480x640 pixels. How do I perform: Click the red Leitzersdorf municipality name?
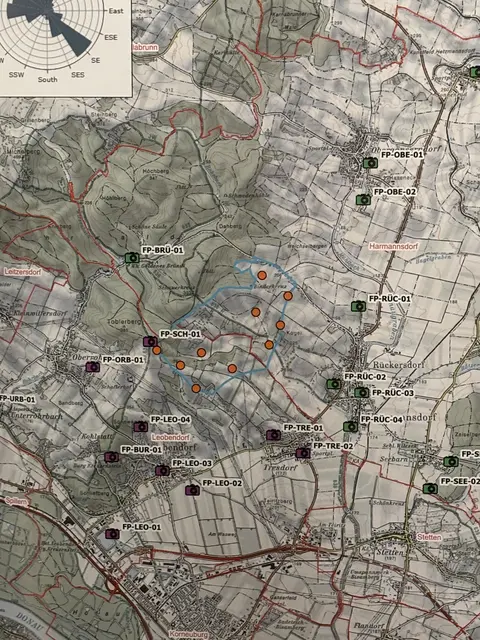pos(23,271)
